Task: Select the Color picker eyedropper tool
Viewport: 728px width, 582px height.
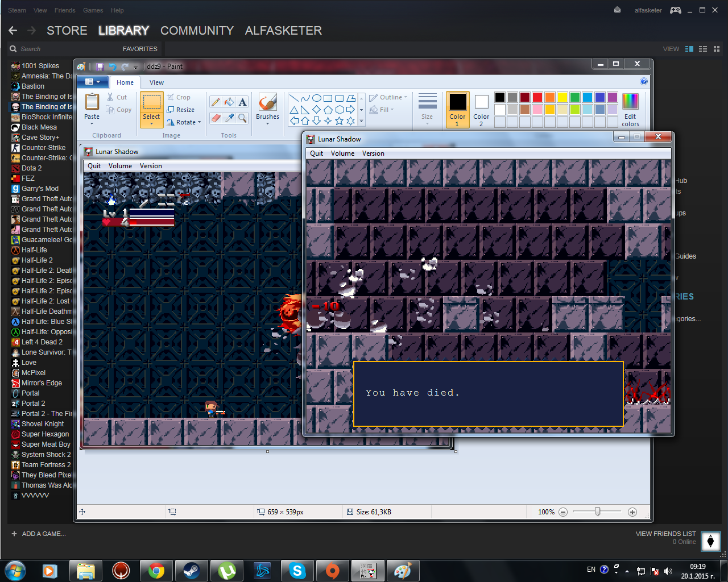Action: click(229, 118)
